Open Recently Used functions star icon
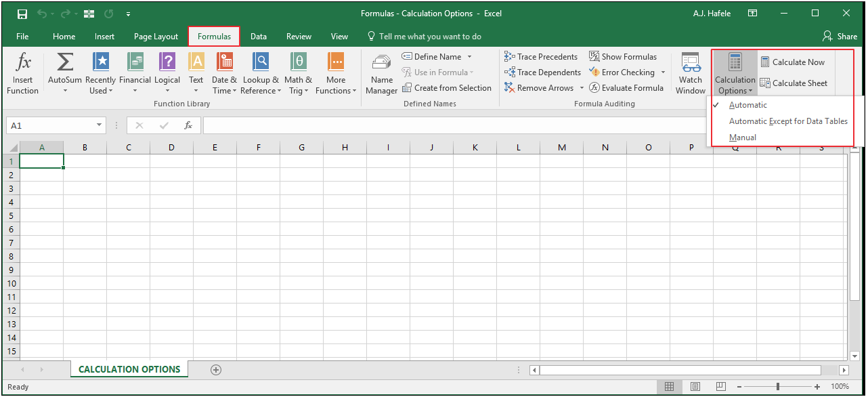This screenshot has height=397, width=868. [101, 62]
